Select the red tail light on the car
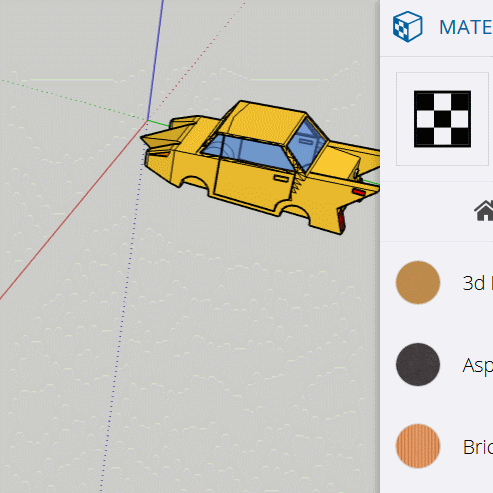The width and height of the screenshot is (493, 493). (x=359, y=192)
